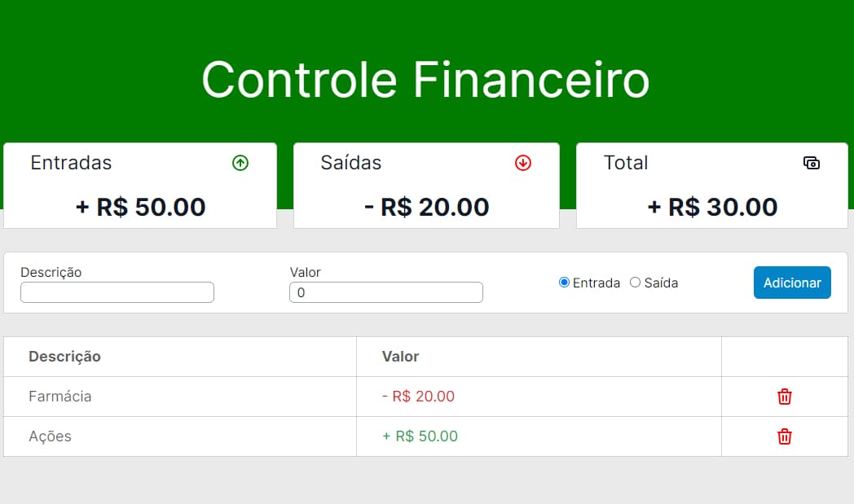854x504 pixels.
Task: Delete the Farmácia entry with its trash icon
Action: [784, 397]
